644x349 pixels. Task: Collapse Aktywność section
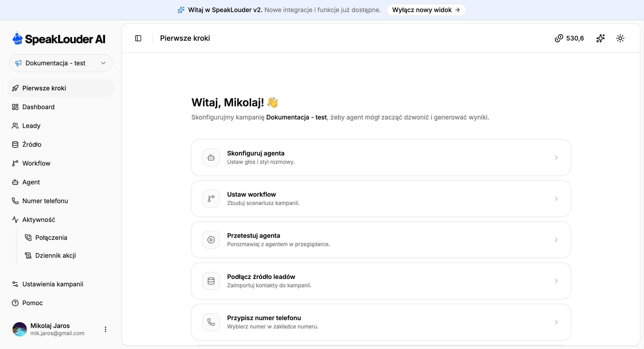tap(61, 219)
